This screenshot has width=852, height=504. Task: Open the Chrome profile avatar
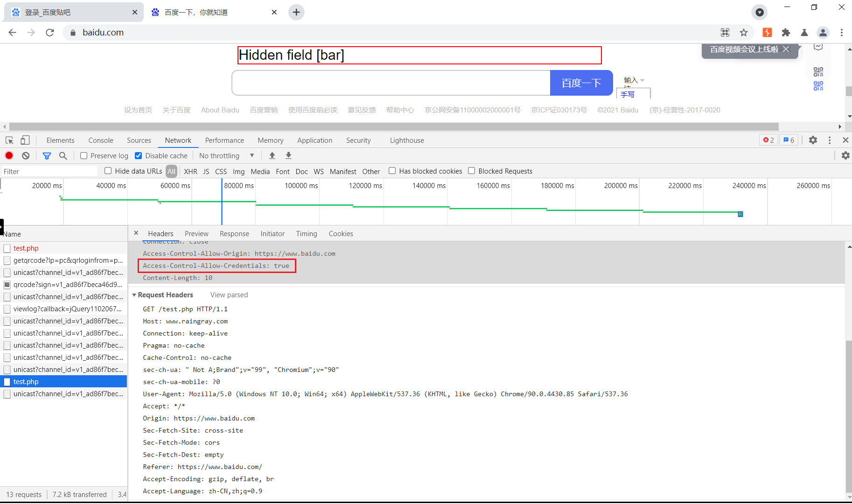click(823, 32)
